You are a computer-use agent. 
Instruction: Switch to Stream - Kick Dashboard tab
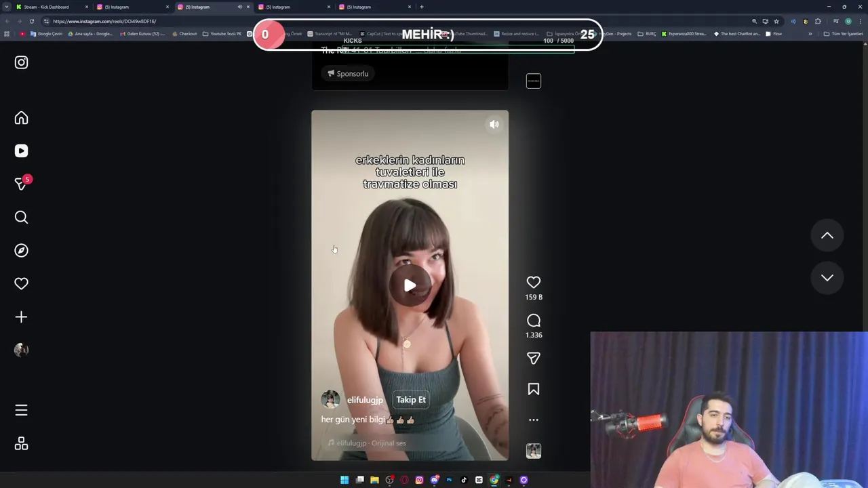[52, 7]
